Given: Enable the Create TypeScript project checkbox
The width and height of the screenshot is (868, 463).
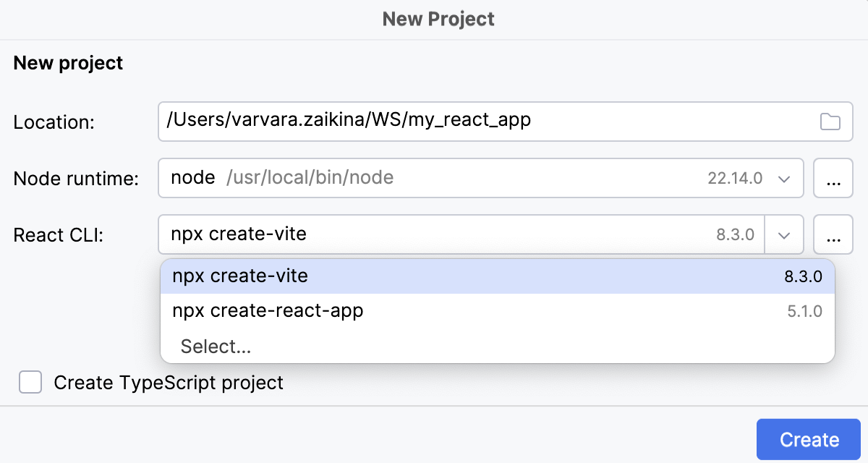Looking at the screenshot, I should pyautogui.click(x=30, y=382).
